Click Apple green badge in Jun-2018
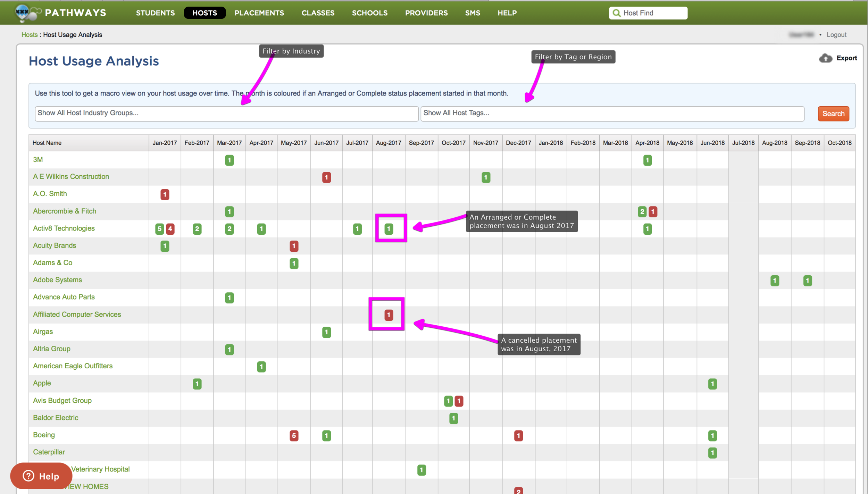This screenshot has width=868, height=494. (712, 384)
